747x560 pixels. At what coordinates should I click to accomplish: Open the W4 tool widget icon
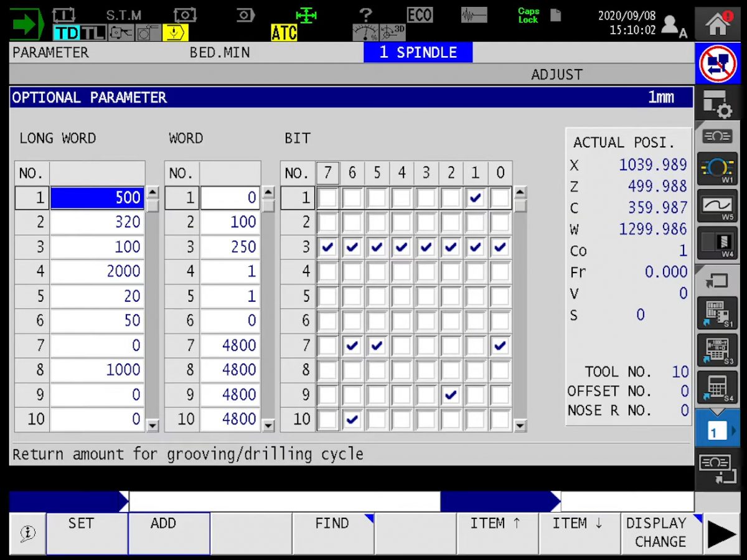coord(717,243)
